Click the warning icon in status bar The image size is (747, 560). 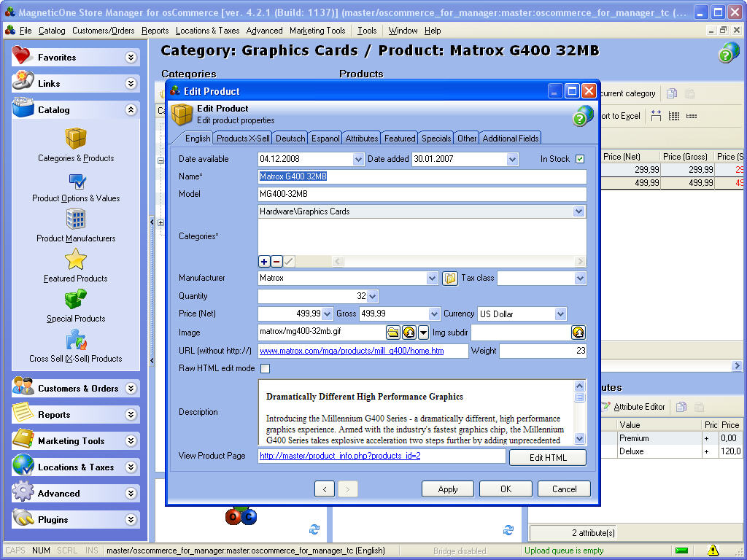(x=713, y=551)
